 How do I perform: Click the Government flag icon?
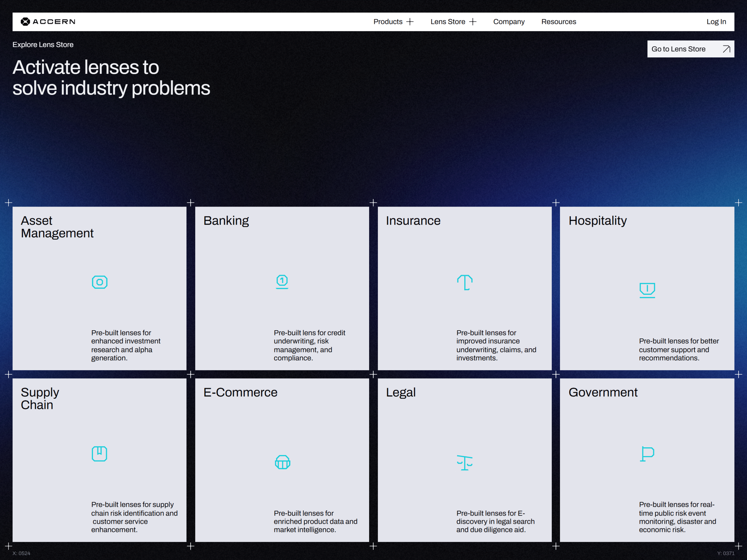coord(647,453)
